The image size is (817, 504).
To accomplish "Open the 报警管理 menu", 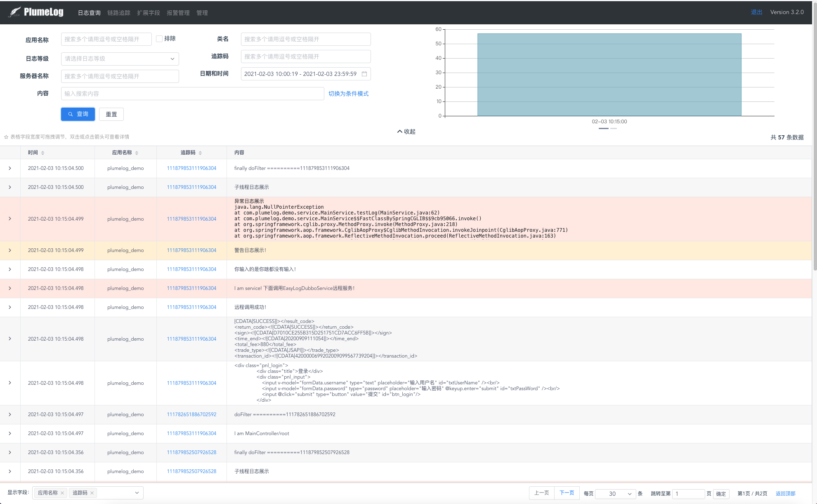I will coord(178,13).
